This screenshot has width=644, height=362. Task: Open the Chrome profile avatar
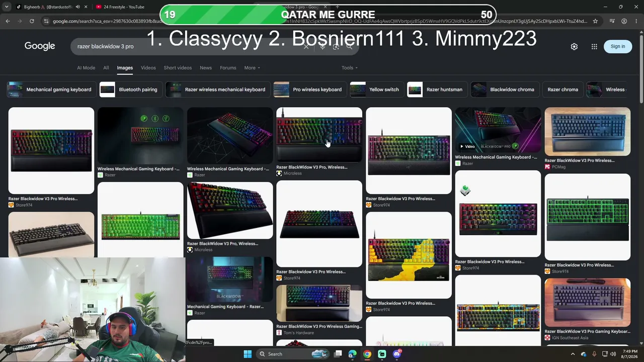coord(624,21)
